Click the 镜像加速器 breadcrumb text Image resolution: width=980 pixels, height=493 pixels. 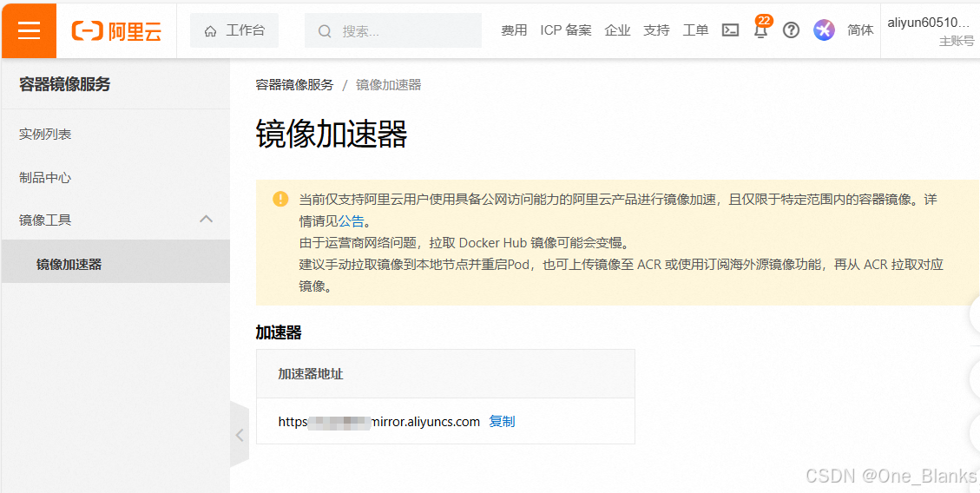389,85
